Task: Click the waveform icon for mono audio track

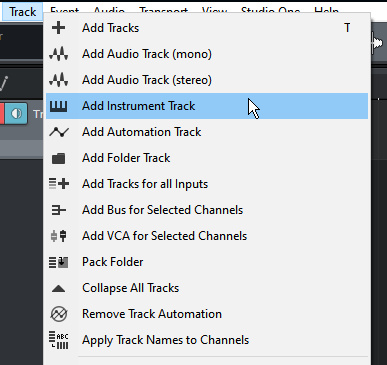Action: tap(59, 54)
